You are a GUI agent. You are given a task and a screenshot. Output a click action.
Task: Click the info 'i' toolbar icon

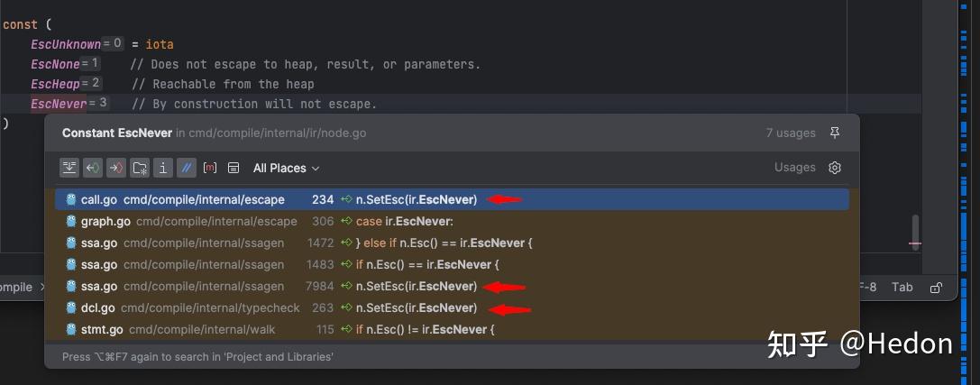tap(163, 168)
